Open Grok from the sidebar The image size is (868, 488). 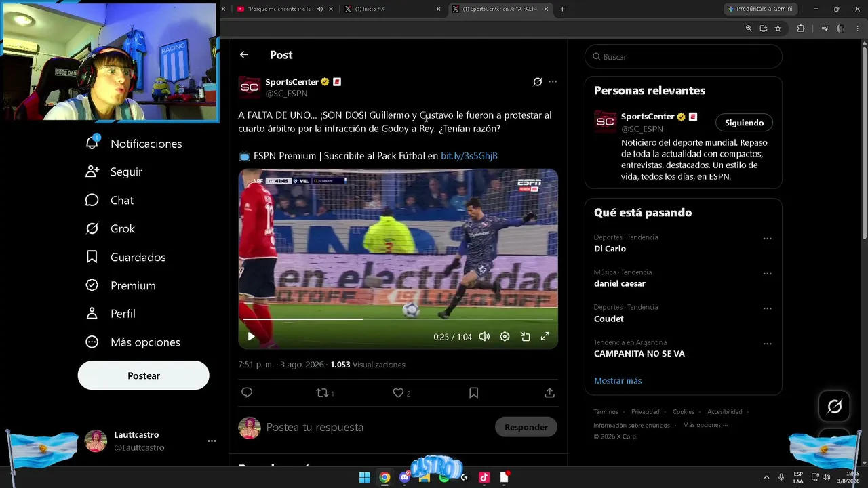[x=110, y=228]
